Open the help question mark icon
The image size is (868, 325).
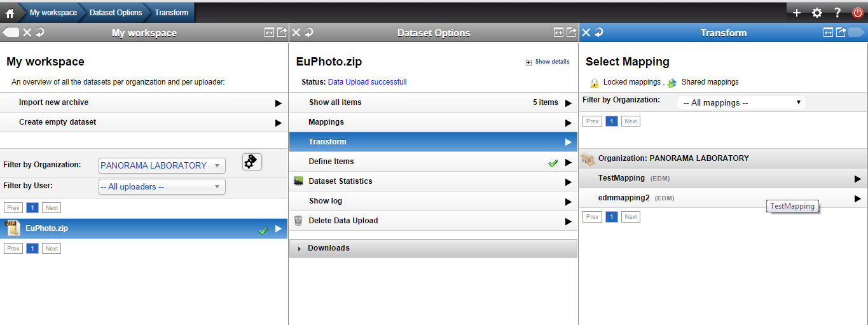[x=837, y=13]
